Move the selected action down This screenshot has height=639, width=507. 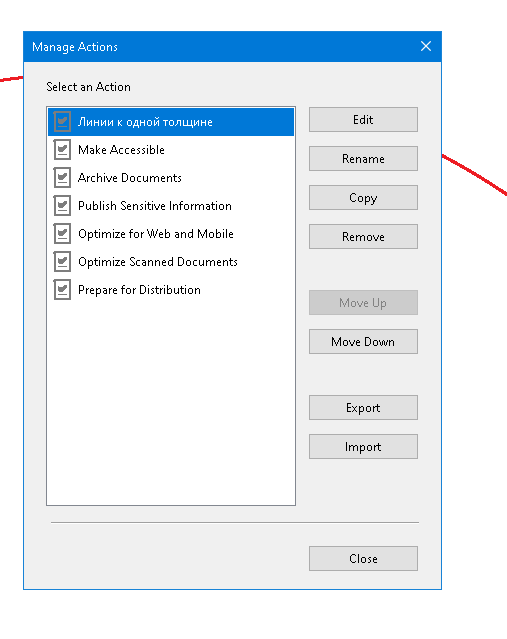pos(363,342)
